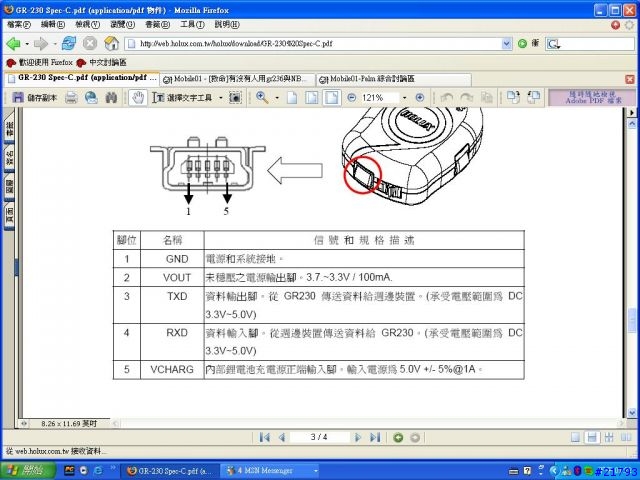
Task: Expand the quick launch chevron in taskbar
Action: pyautogui.click(x=113, y=468)
